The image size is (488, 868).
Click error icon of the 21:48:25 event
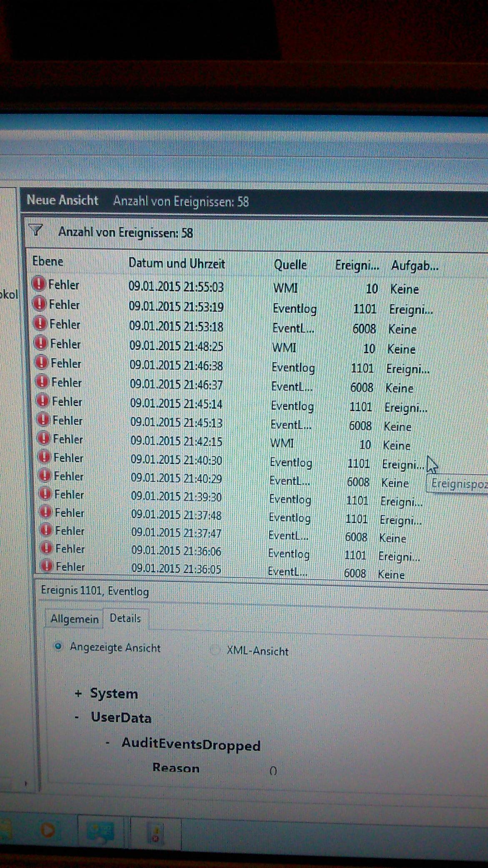pos(41,343)
